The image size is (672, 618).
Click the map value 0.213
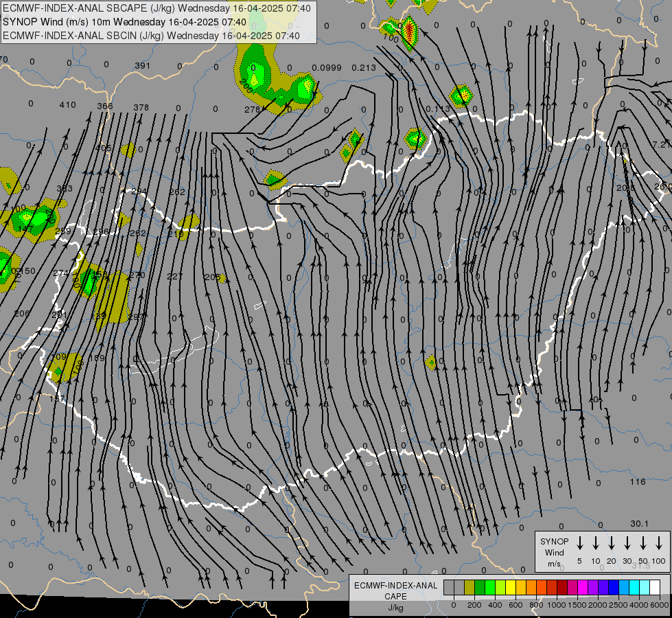(x=363, y=68)
